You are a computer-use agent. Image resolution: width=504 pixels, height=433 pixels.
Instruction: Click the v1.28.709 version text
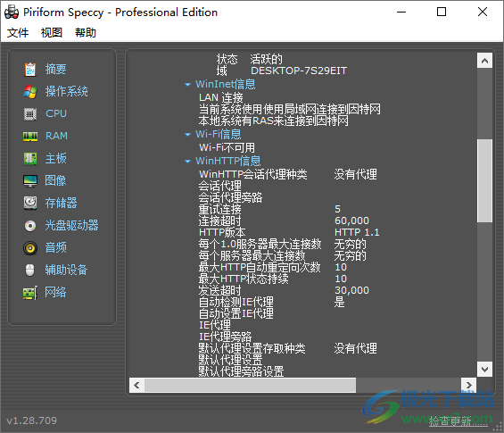tap(31, 421)
